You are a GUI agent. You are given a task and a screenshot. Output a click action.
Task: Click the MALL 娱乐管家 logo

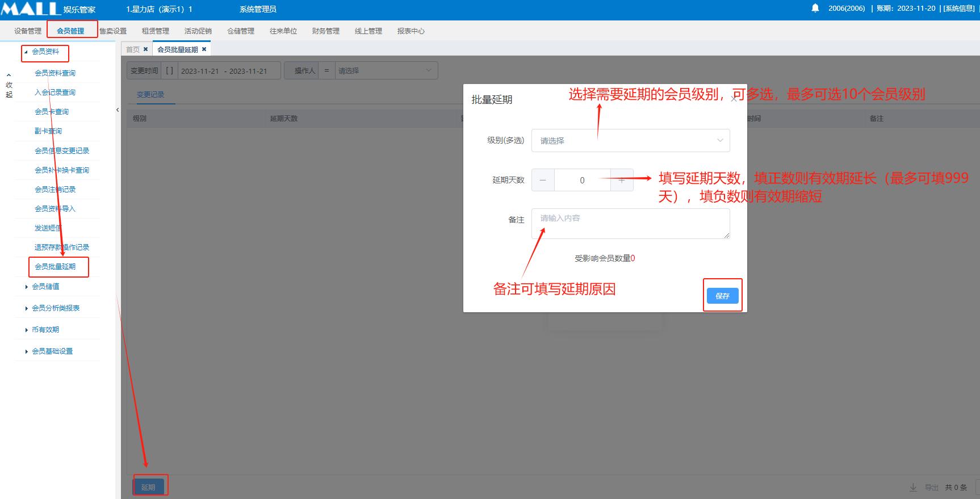tap(48, 9)
